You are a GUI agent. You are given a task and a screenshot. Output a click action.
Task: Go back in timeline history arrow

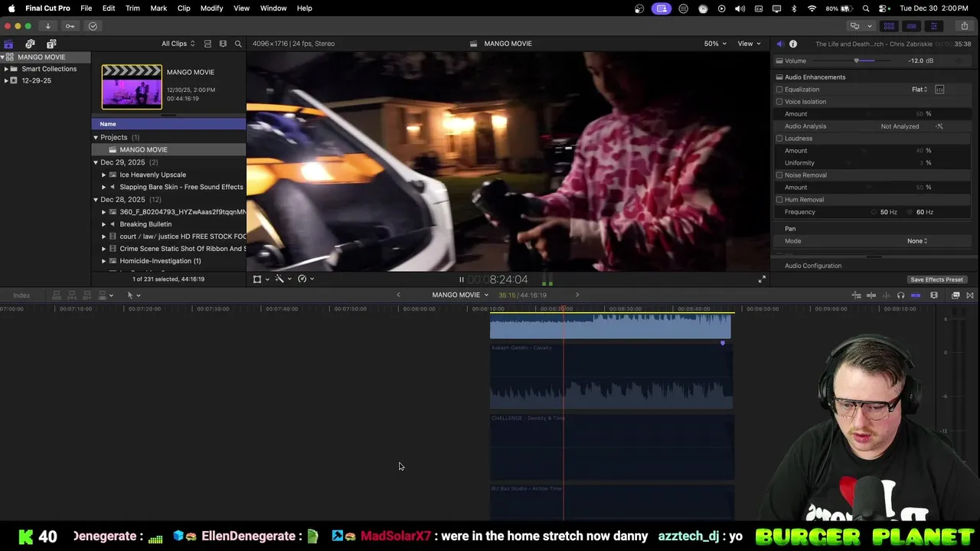tap(398, 295)
